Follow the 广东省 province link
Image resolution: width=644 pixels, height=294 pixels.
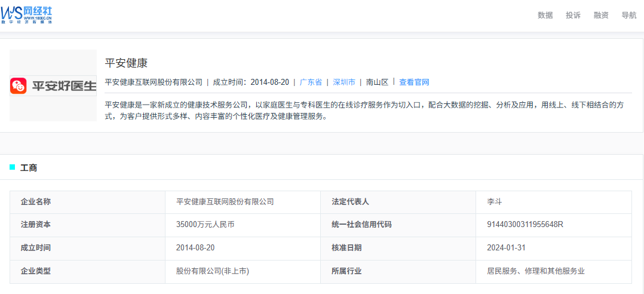311,82
